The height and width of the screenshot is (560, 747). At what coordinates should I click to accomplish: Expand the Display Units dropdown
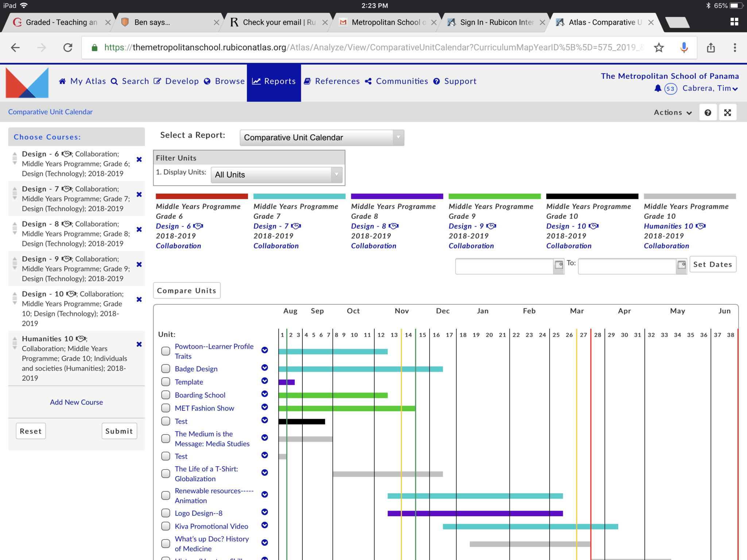[277, 175]
